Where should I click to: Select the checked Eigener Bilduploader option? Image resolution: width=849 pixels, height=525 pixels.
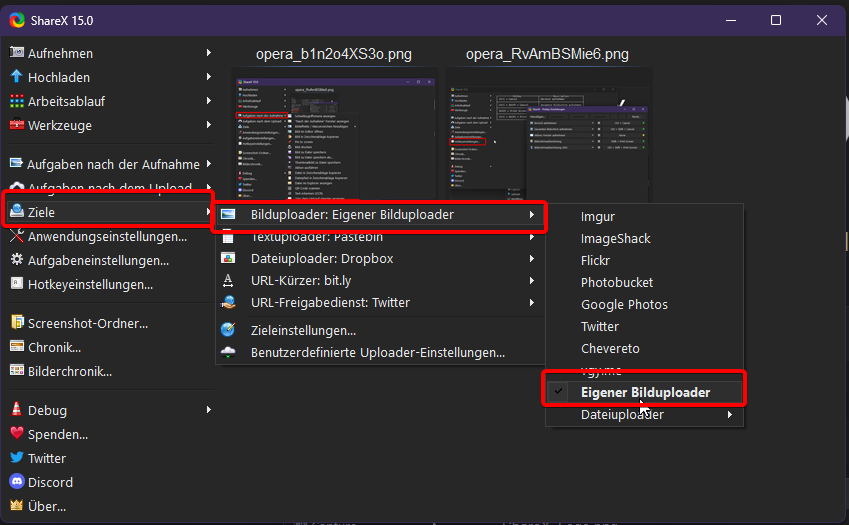point(645,392)
